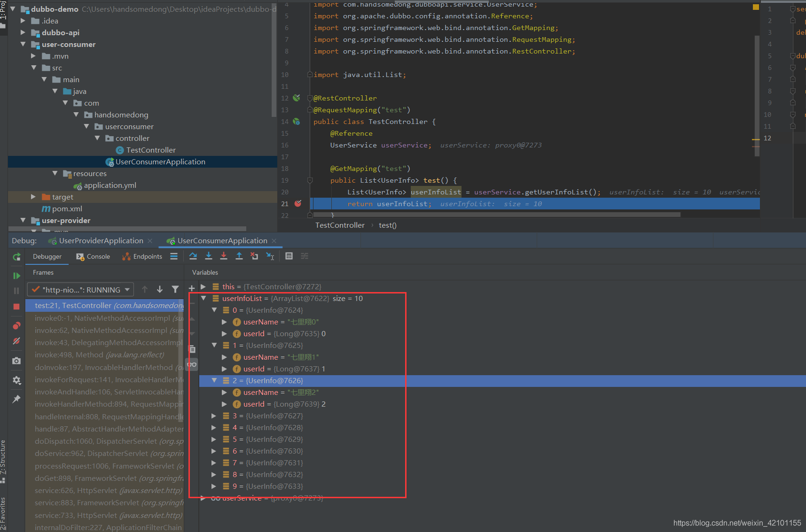The width and height of the screenshot is (806, 532).
Task: Show execution point in debugger toolbar
Action: point(174,256)
